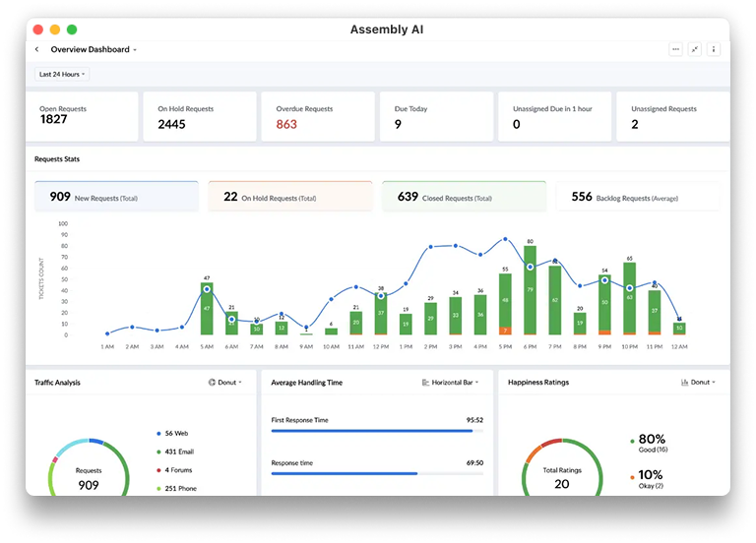Change Average Handling Time Horizontal Bar type
This screenshot has width=756, height=543.
click(x=450, y=382)
